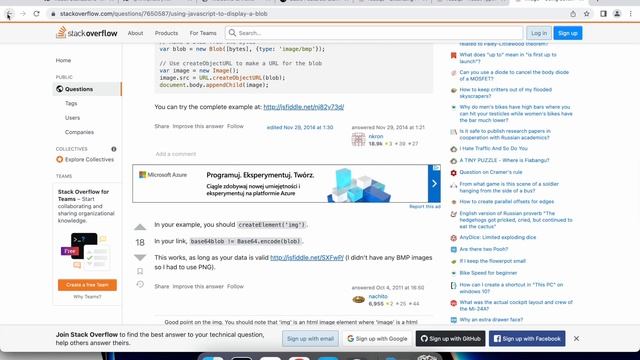Open 'How to create parallel offsets for edges' link
The width and height of the screenshot is (640, 360).
507,202
